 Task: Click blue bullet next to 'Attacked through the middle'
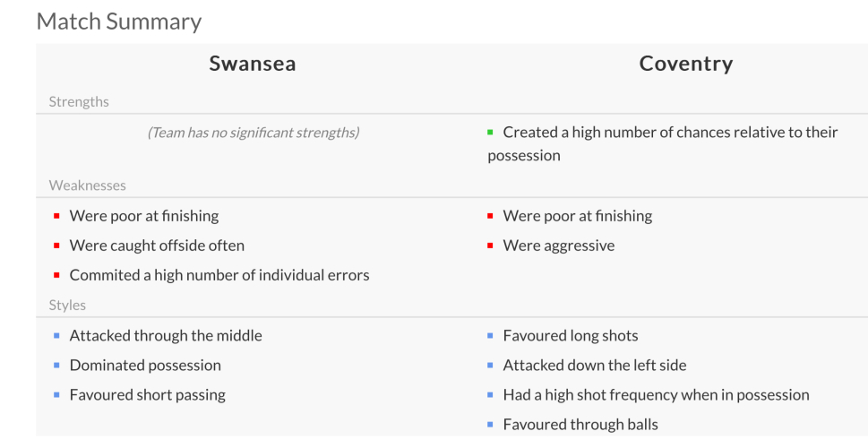coord(56,337)
